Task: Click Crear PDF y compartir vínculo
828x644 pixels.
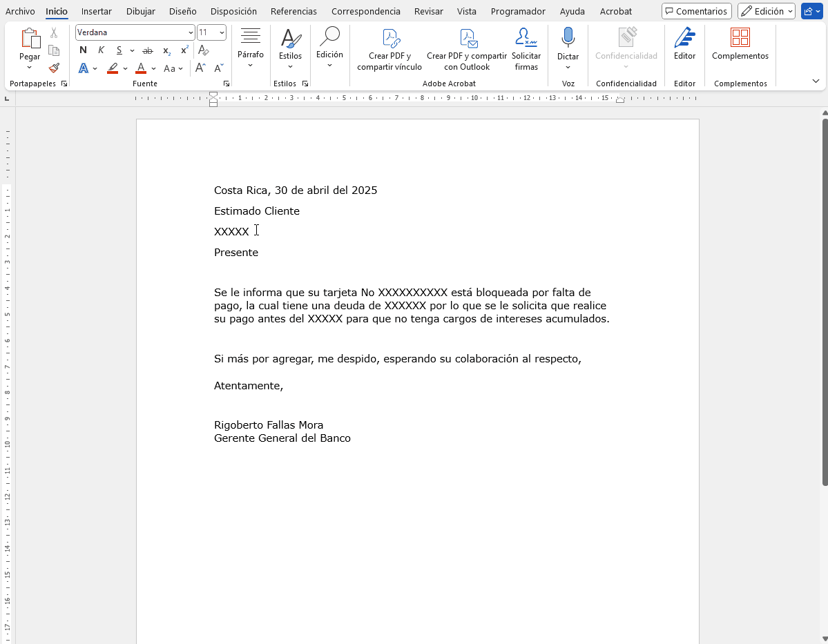Action: [389, 50]
